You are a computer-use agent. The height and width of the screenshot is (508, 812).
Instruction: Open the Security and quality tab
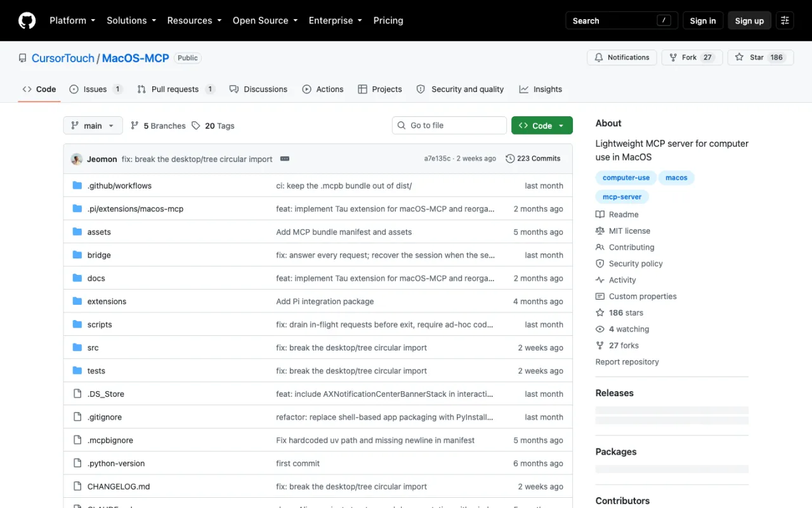[460, 89]
